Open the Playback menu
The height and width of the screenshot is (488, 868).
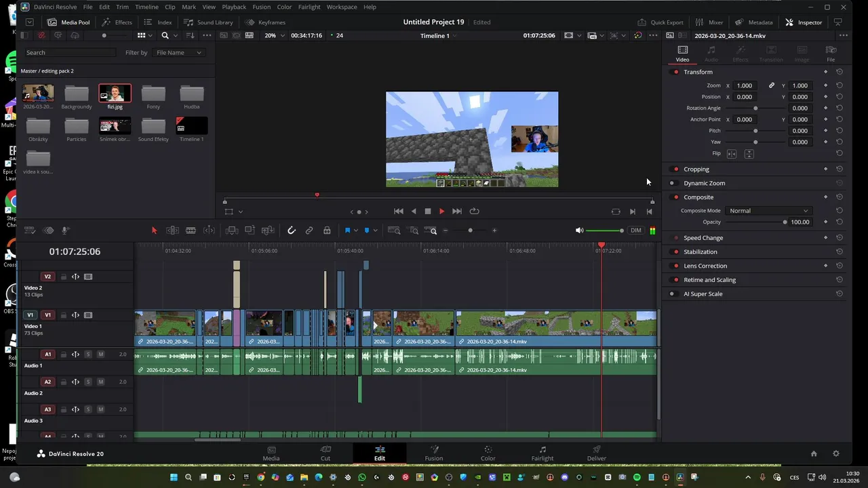click(x=234, y=7)
